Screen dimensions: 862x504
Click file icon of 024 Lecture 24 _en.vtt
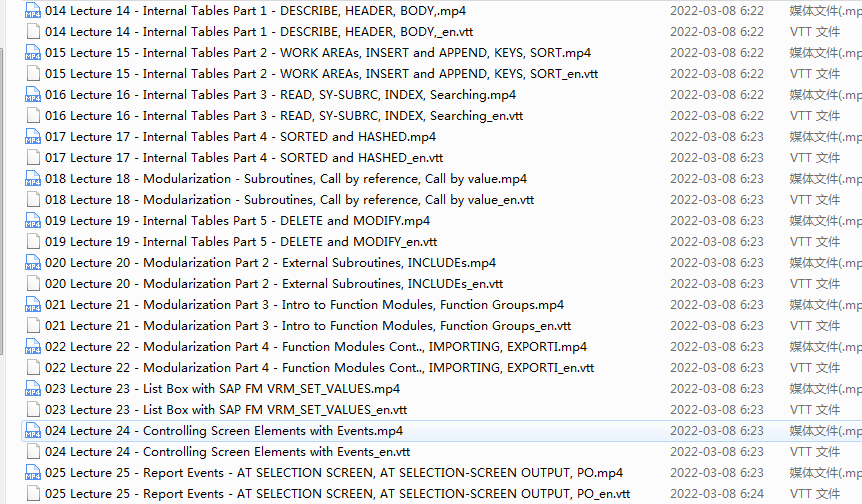[33, 451]
